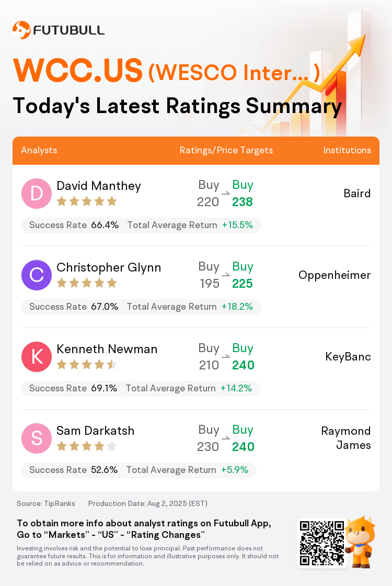Open the Oppenheimer institution name
The image size is (392, 586).
pos(335,275)
